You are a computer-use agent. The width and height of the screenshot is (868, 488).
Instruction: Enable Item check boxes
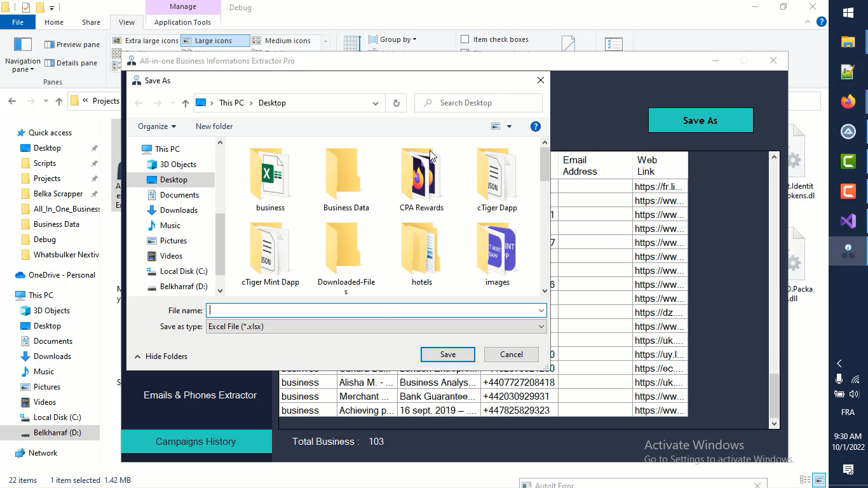coord(466,39)
